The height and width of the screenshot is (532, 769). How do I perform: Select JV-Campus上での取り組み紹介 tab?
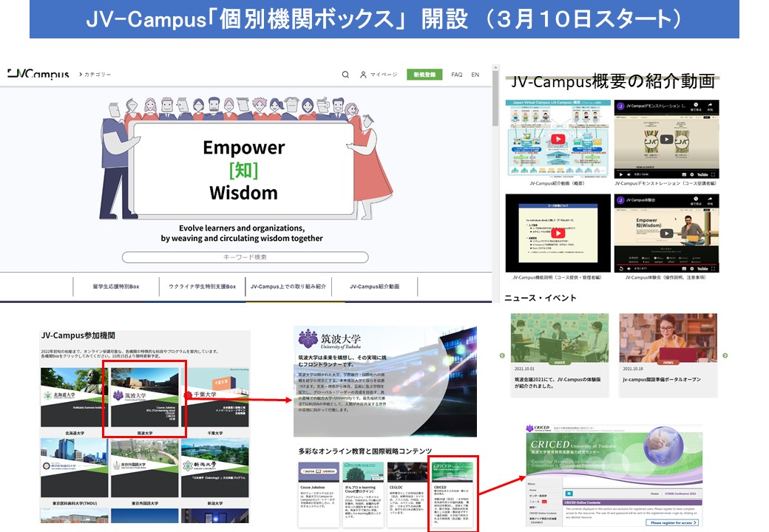click(x=288, y=287)
